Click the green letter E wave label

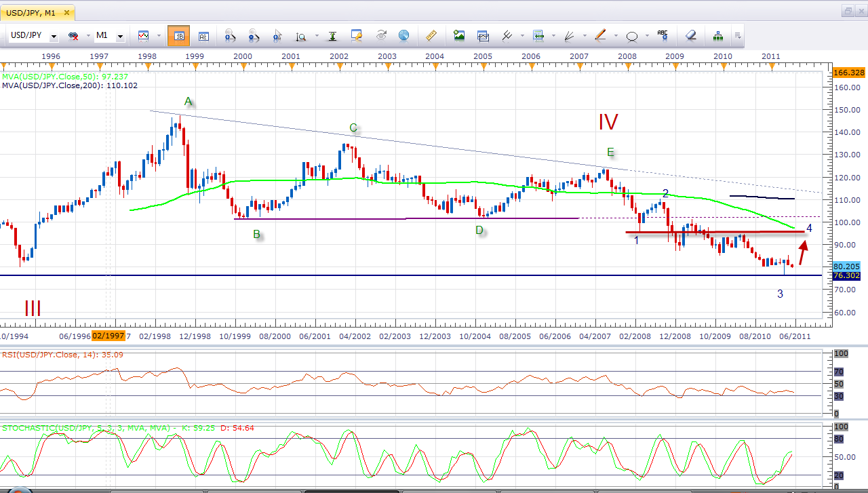point(611,152)
